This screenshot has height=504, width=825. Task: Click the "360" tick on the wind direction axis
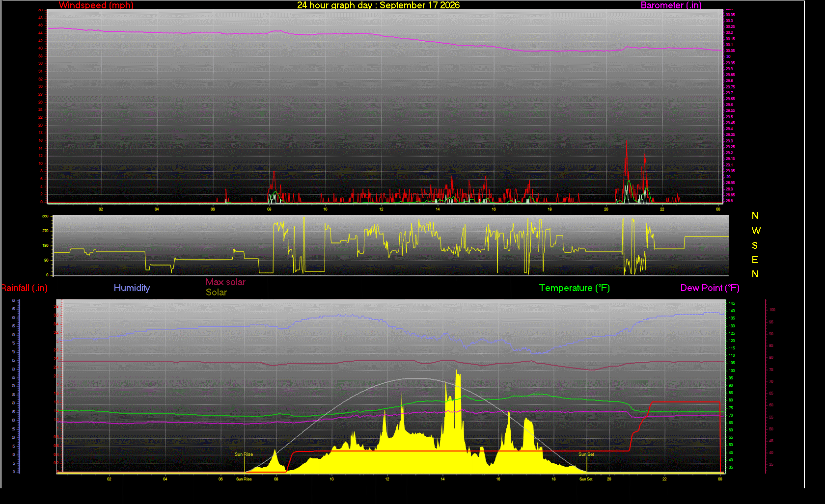click(46, 216)
